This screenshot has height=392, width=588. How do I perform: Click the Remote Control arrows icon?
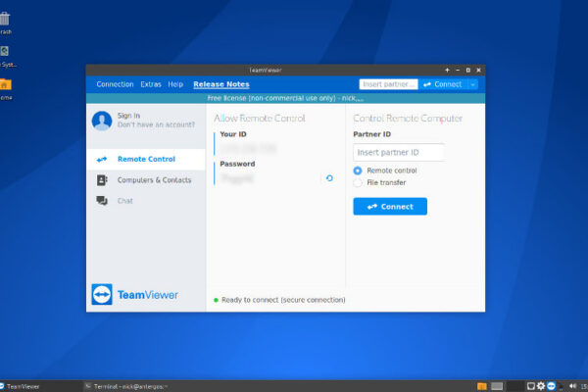tap(102, 160)
